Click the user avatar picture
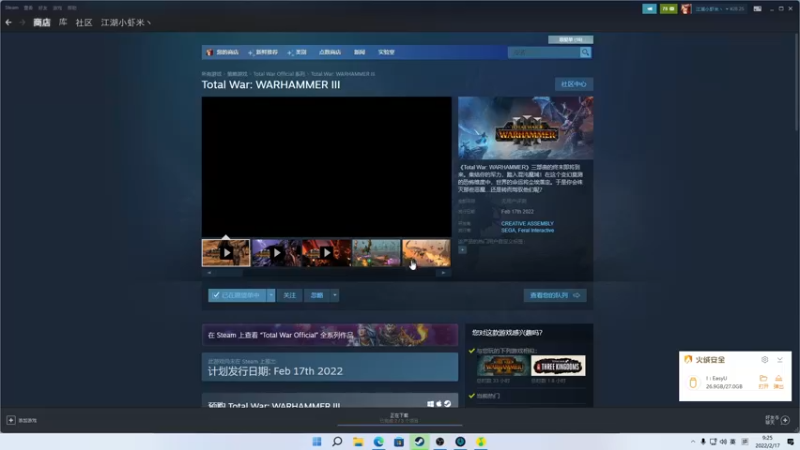Image resolution: width=800 pixels, height=450 pixels. click(686, 9)
